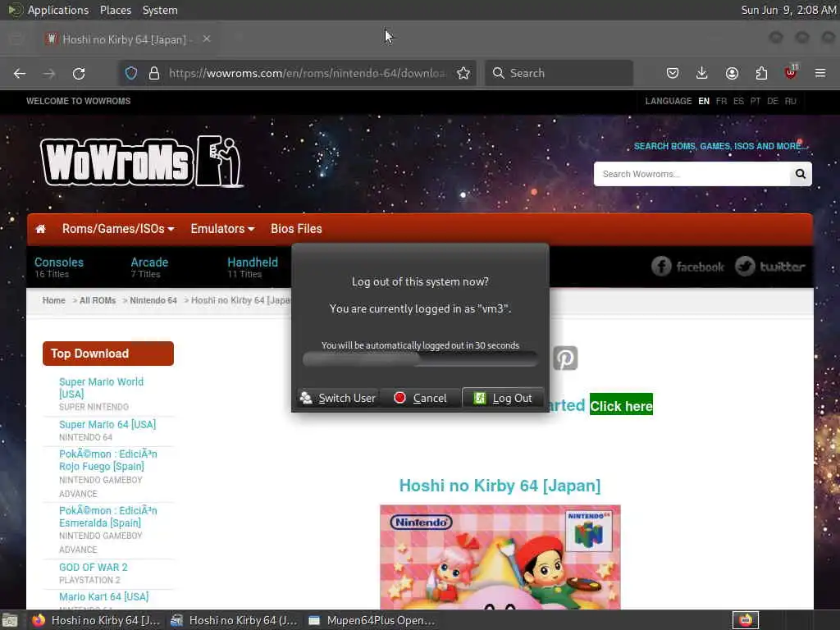Click the show desktop icon in the bottom panel

click(x=9, y=620)
